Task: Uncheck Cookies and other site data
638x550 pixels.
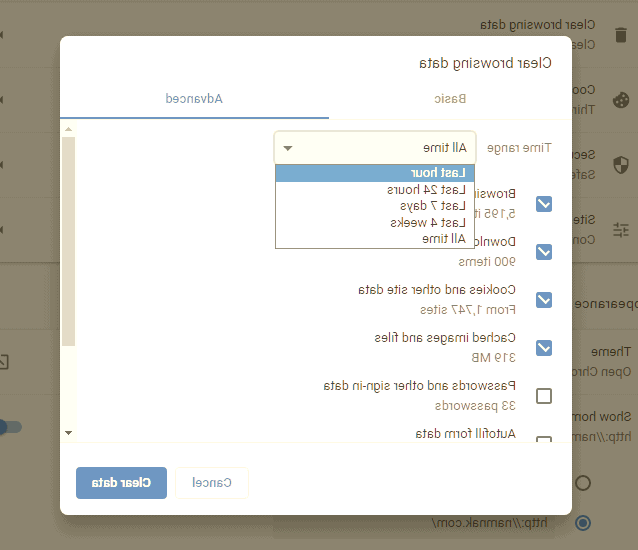Action: [544, 300]
